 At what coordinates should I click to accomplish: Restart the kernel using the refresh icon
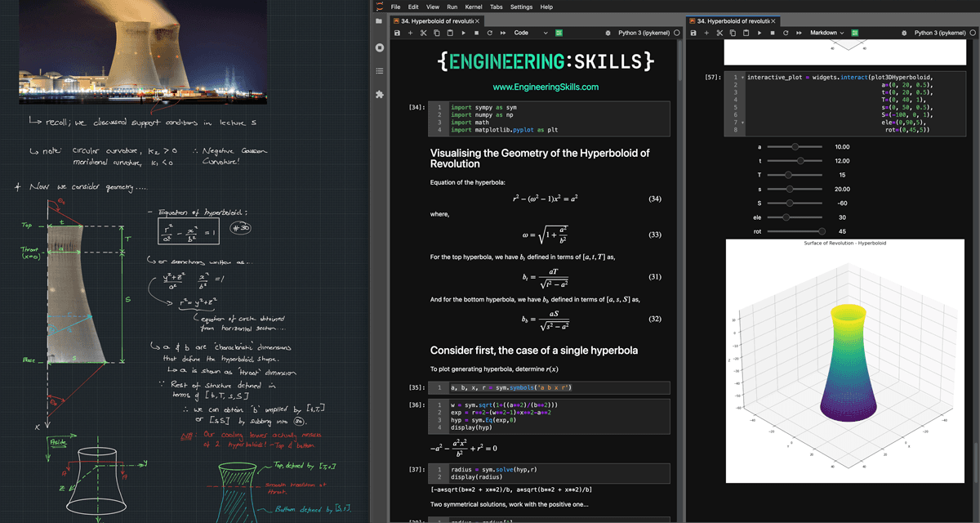[489, 33]
